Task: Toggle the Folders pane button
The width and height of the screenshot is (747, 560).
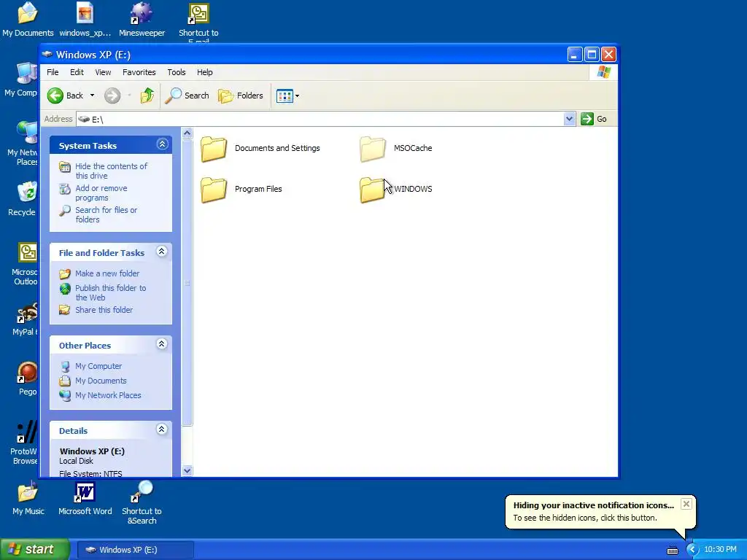Action: pos(241,96)
